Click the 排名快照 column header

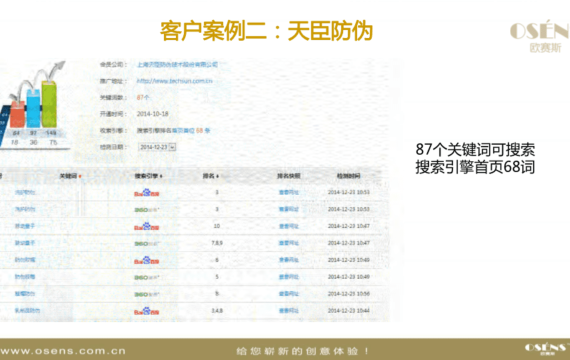coord(289,176)
